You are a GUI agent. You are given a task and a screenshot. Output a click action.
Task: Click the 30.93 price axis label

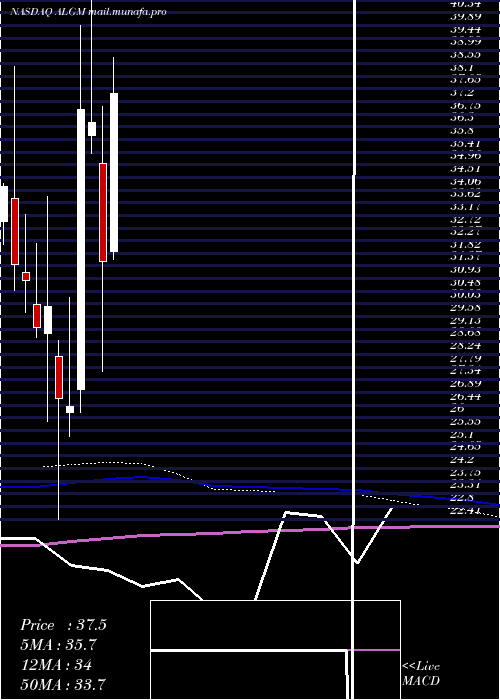pos(465,270)
